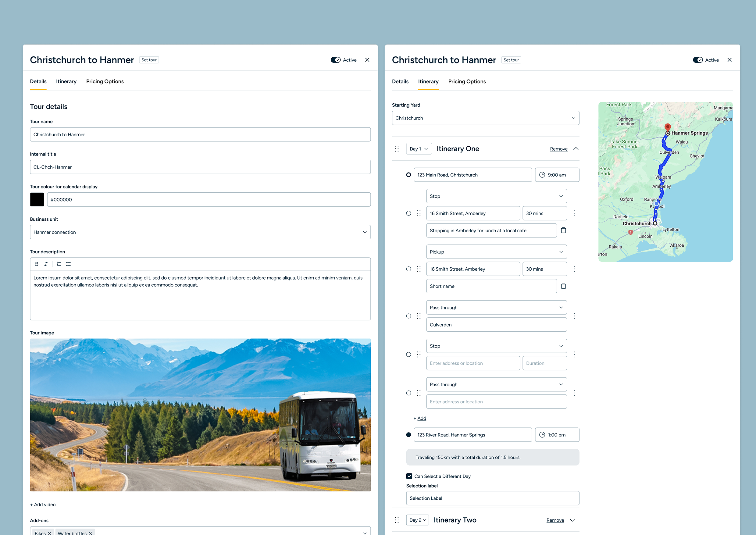Grab the Itinerary One drag handle

tap(397, 149)
